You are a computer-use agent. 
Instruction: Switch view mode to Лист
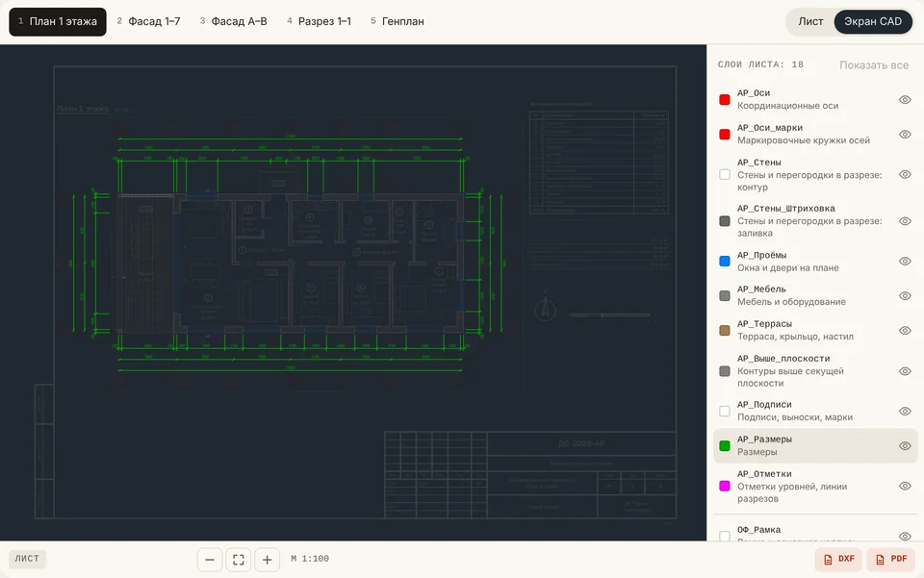(x=810, y=22)
